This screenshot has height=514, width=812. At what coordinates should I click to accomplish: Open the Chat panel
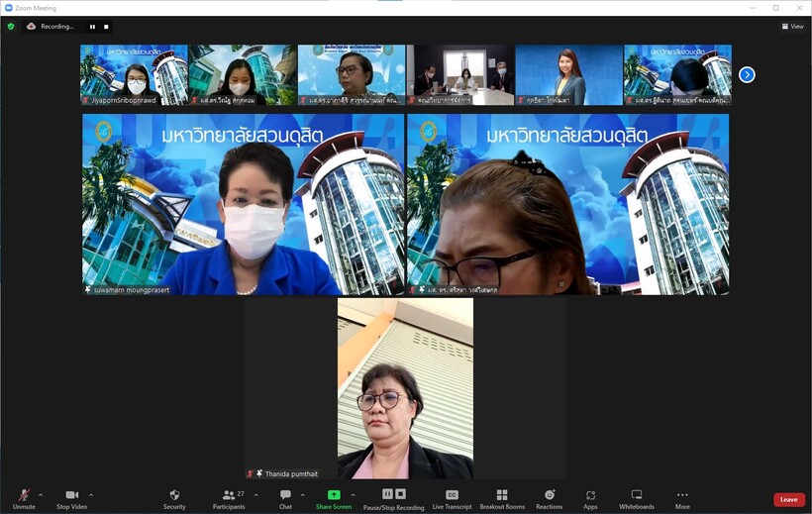pyautogui.click(x=285, y=498)
